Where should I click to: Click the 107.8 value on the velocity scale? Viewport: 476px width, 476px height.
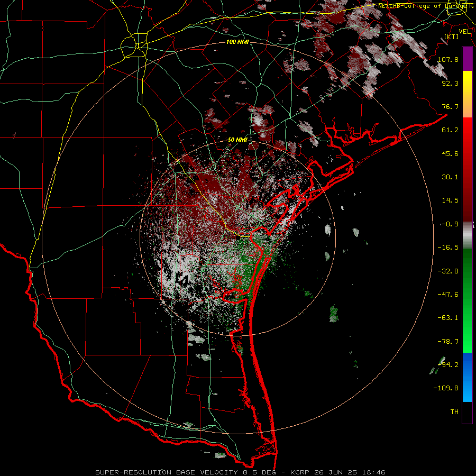pyautogui.click(x=448, y=59)
